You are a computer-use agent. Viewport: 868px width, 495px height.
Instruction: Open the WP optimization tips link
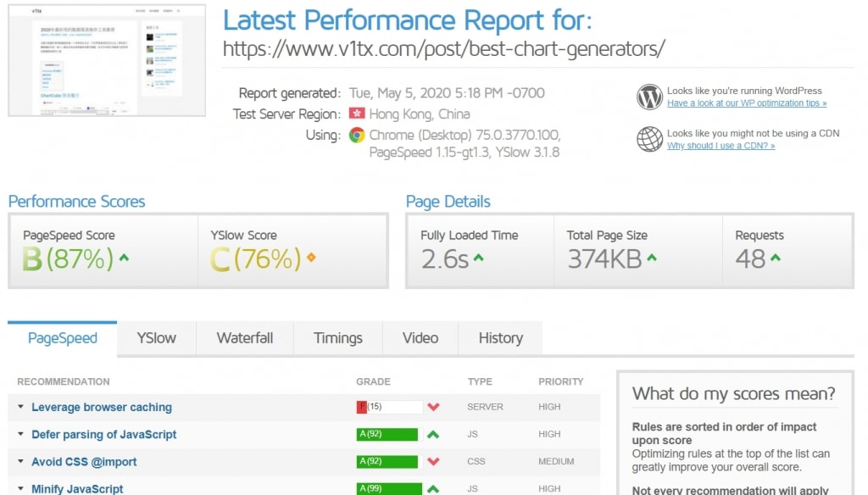(x=747, y=103)
